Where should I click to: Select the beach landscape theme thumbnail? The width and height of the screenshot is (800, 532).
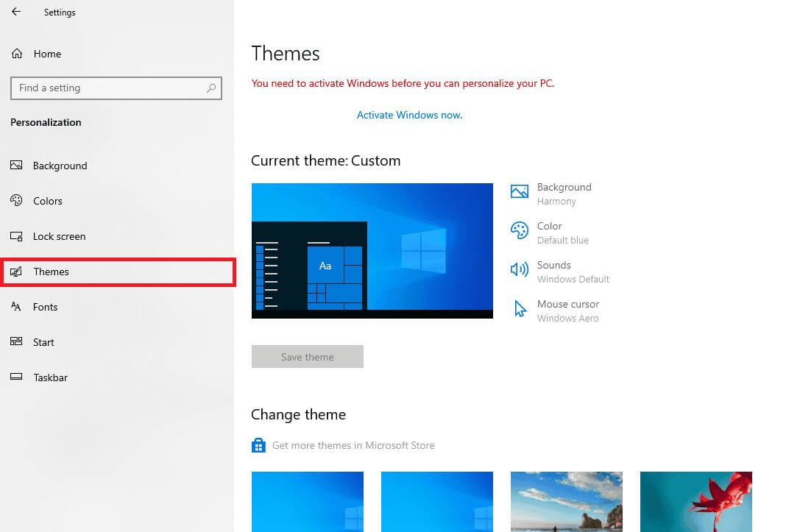pos(567,502)
